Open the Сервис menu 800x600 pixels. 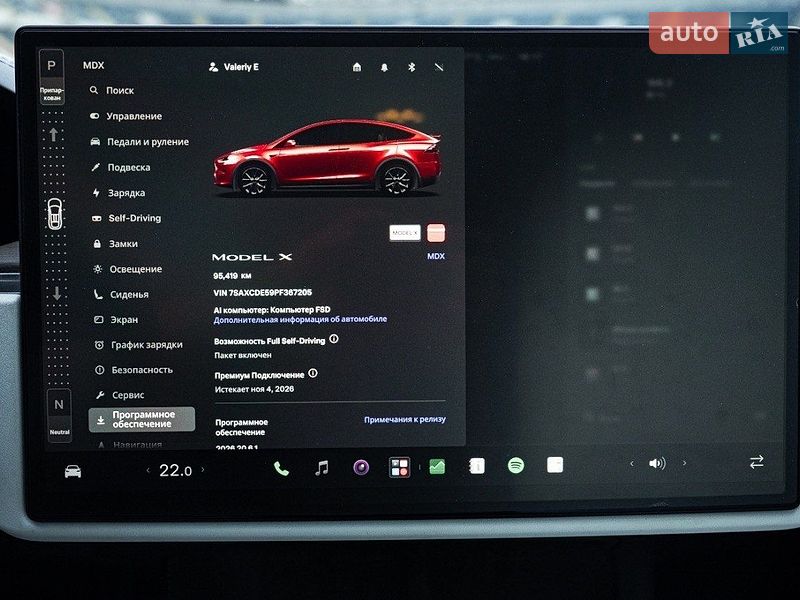(x=120, y=395)
